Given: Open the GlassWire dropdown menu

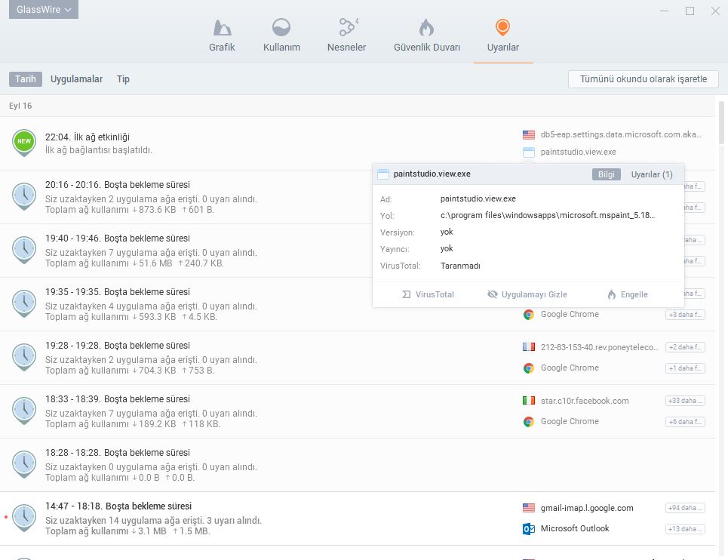Looking at the screenshot, I should click(44, 9).
